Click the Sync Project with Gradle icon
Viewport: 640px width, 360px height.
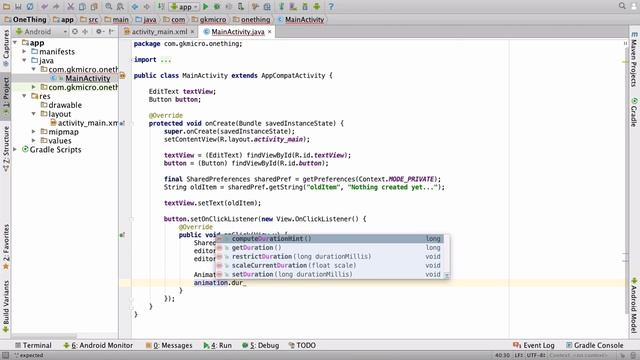tap(282, 7)
